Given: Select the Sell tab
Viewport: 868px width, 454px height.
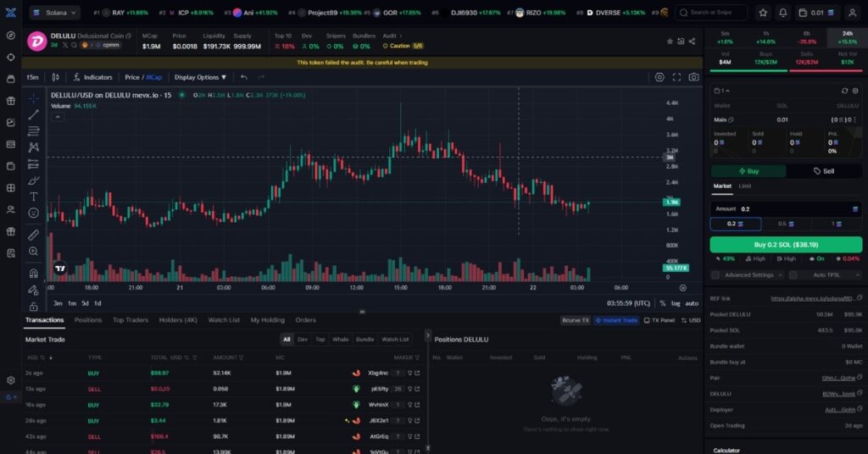Looking at the screenshot, I should click(x=824, y=171).
